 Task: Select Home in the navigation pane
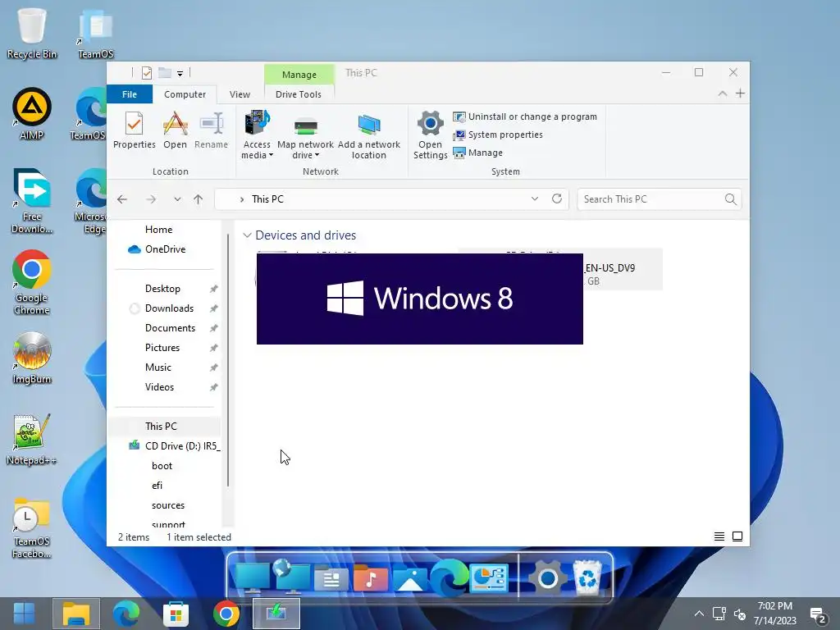(158, 230)
